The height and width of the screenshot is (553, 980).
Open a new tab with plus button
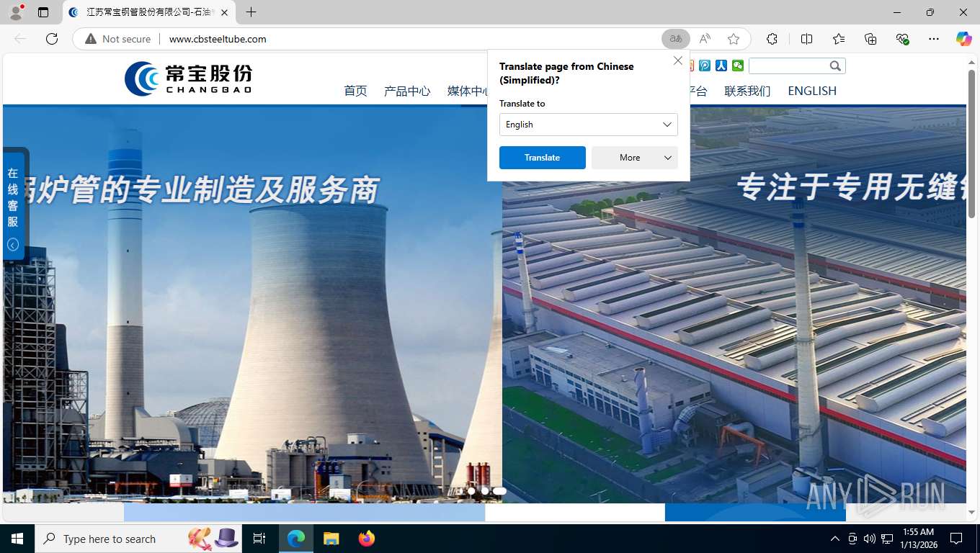pos(251,12)
